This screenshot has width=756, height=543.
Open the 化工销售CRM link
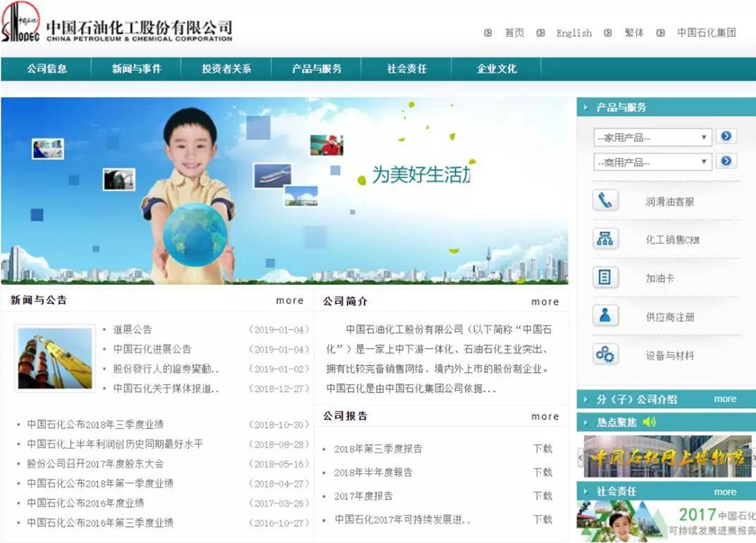(x=672, y=240)
